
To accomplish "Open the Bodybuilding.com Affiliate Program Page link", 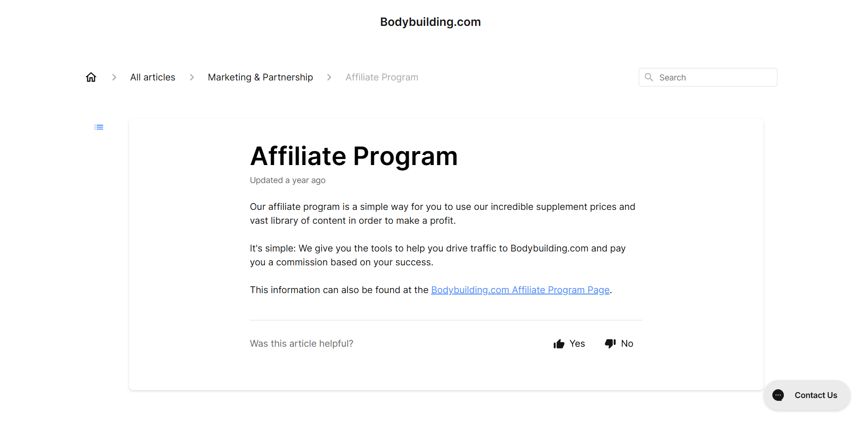I will [520, 289].
